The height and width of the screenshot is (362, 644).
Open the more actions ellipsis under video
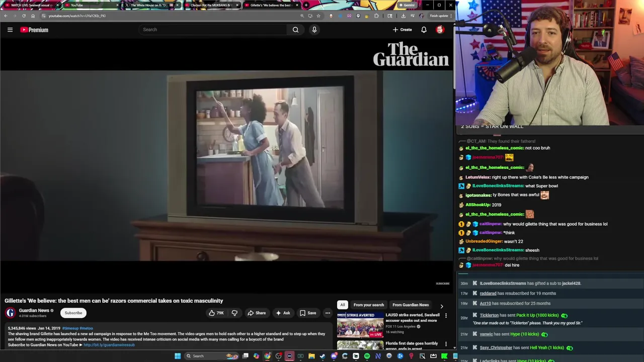point(328,313)
